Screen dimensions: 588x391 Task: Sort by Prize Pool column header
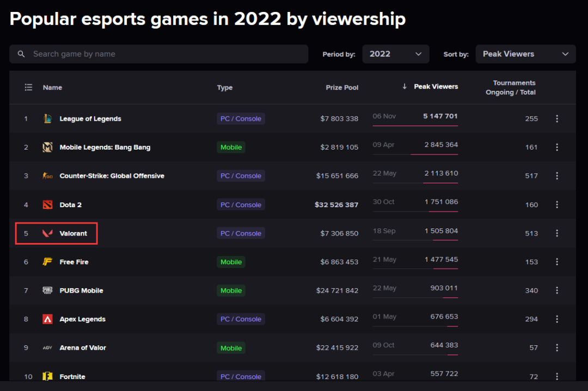(x=342, y=87)
